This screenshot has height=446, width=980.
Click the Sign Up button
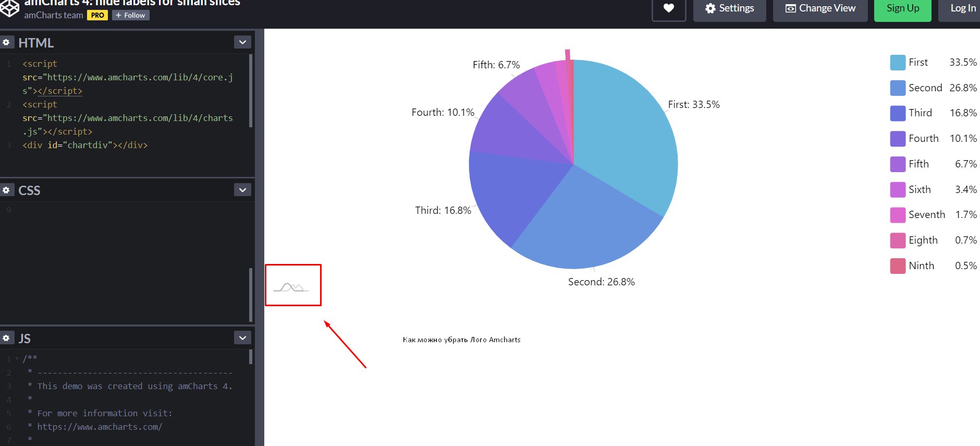pyautogui.click(x=903, y=8)
